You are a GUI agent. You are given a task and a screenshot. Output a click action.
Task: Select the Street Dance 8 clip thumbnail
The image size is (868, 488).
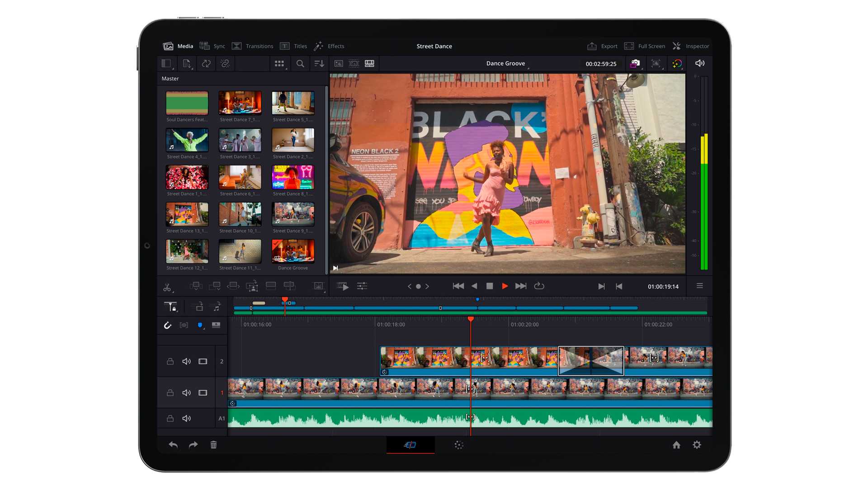pyautogui.click(x=293, y=177)
